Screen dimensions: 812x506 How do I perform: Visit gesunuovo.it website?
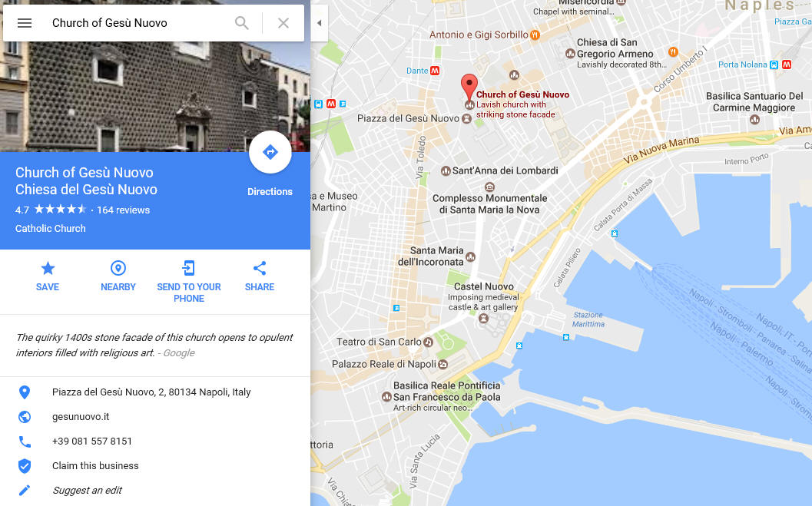click(81, 416)
